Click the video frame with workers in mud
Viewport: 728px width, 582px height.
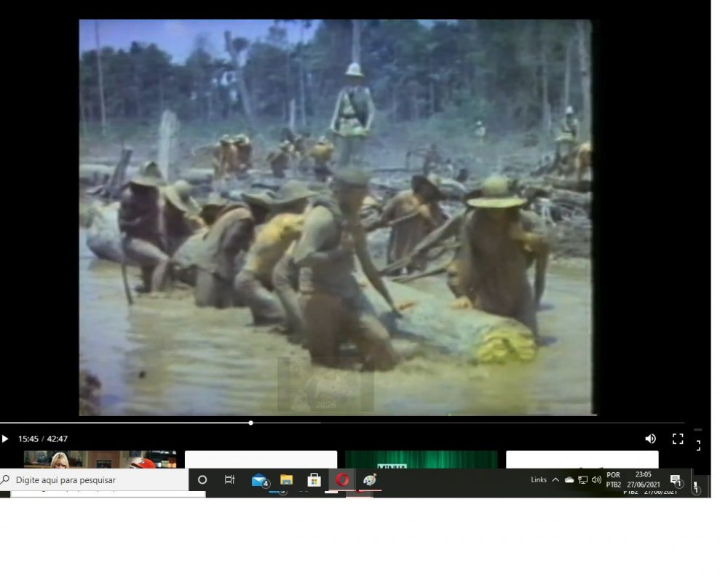point(335,218)
